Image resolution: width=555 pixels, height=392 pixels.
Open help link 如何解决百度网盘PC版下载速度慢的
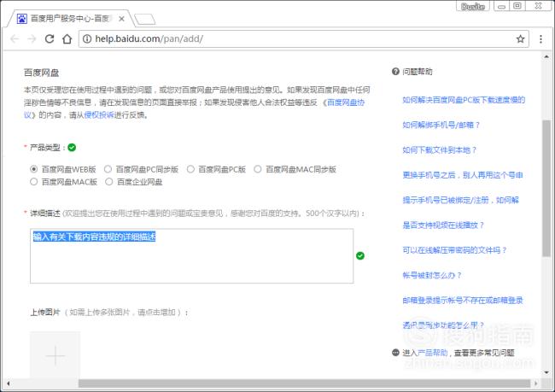point(464,100)
